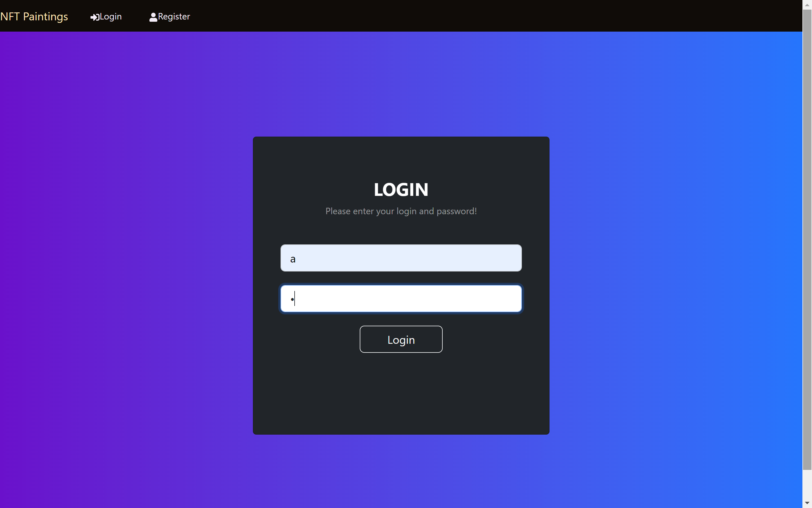Open the NFT Paintings home link
Viewport: 812px width, 508px height.
34,16
